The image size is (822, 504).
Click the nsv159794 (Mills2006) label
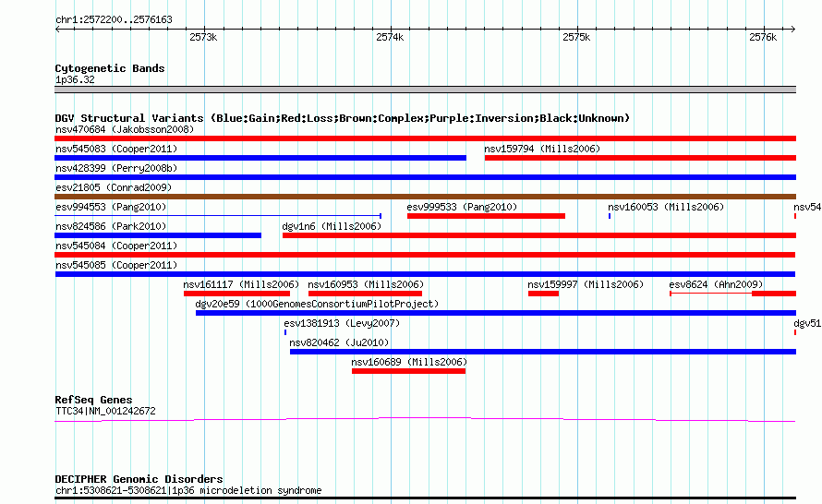542,149
